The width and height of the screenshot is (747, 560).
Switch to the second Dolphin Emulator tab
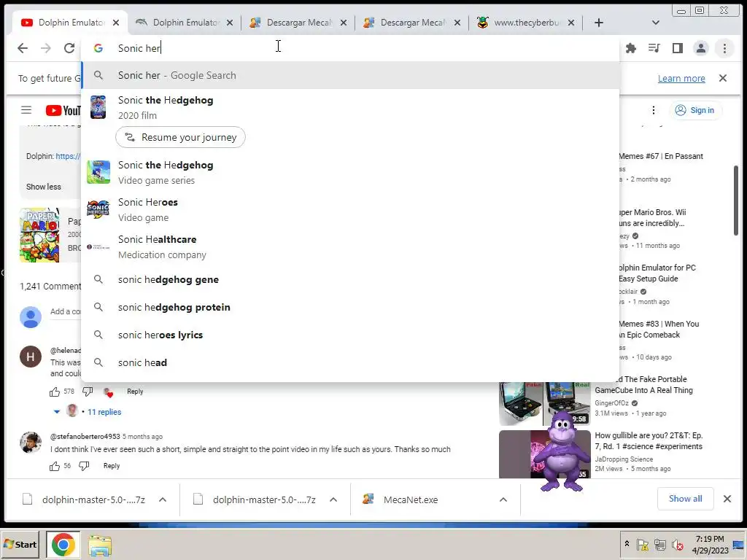pyautogui.click(x=183, y=23)
